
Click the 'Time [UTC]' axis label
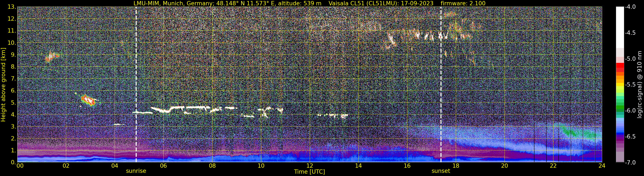(x=310, y=172)
